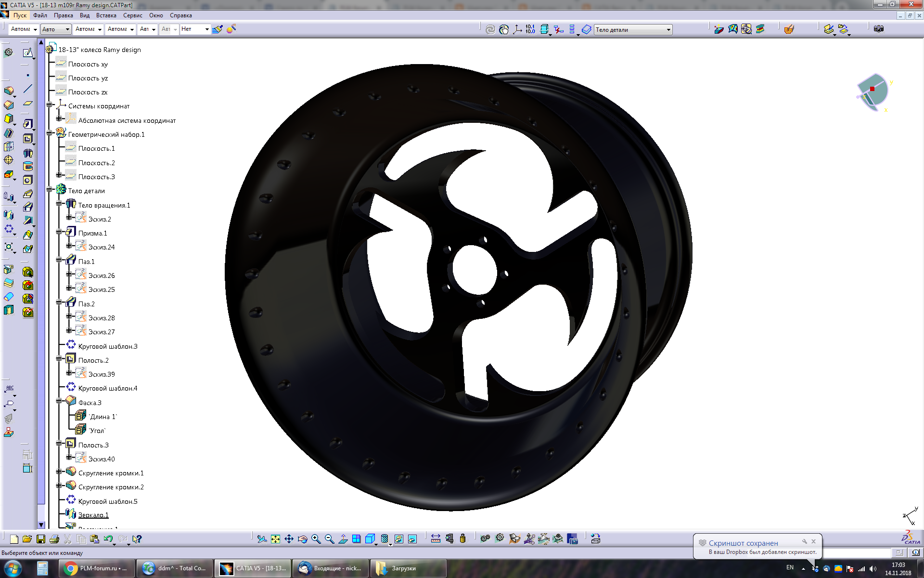
Task: Close the Dropbox screenshot notification
Action: pos(813,541)
